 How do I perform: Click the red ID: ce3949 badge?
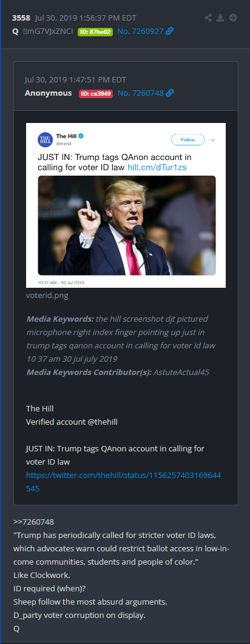click(x=95, y=93)
